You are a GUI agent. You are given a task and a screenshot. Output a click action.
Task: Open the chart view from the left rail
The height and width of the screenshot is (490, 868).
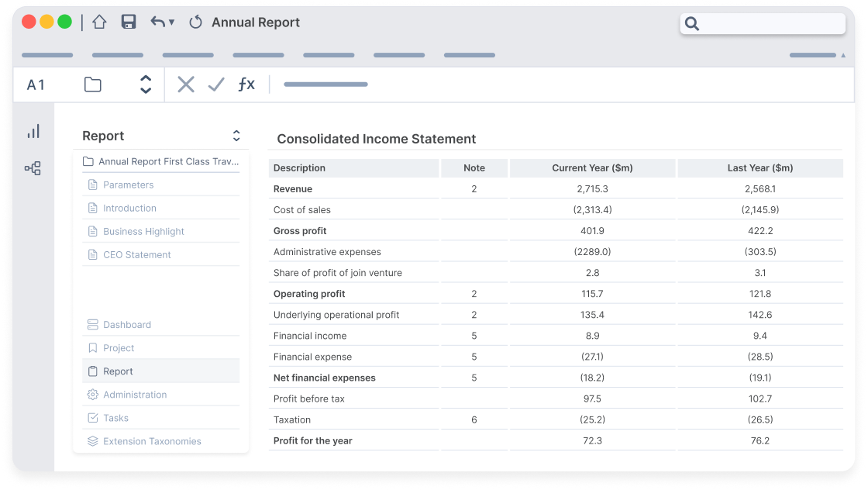(x=33, y=131)
